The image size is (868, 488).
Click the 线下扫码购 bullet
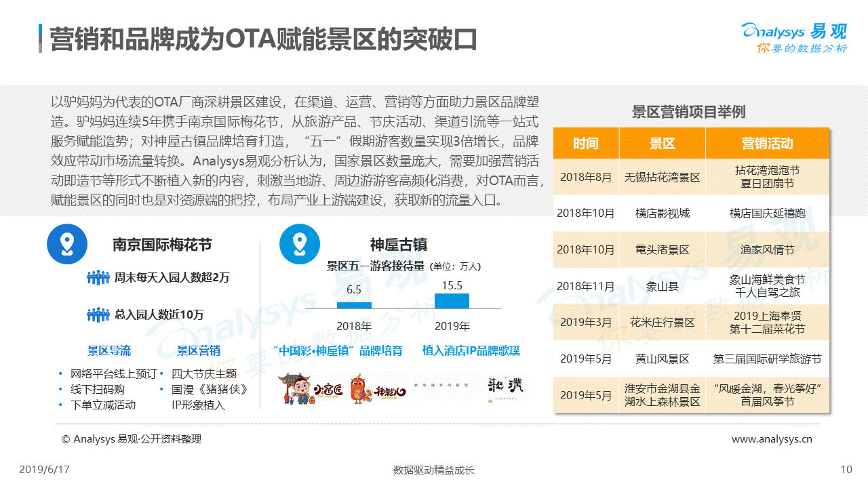98,389
